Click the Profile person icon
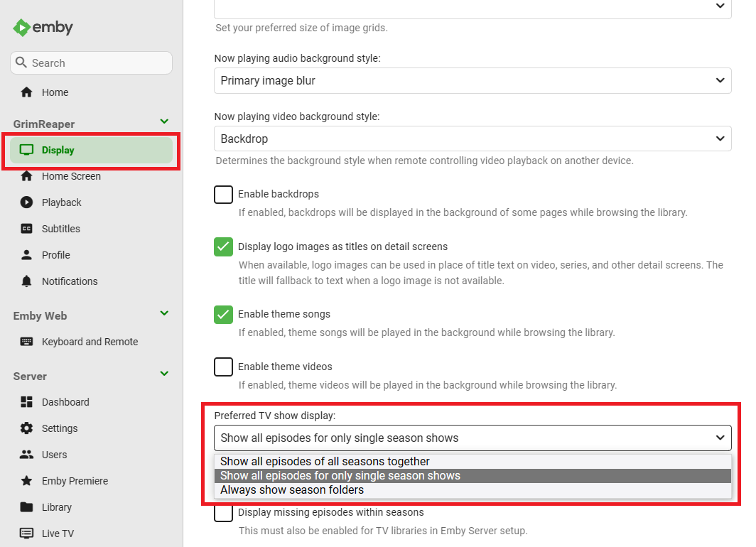This screenshot has width=756, height=547. coord(27,255)
